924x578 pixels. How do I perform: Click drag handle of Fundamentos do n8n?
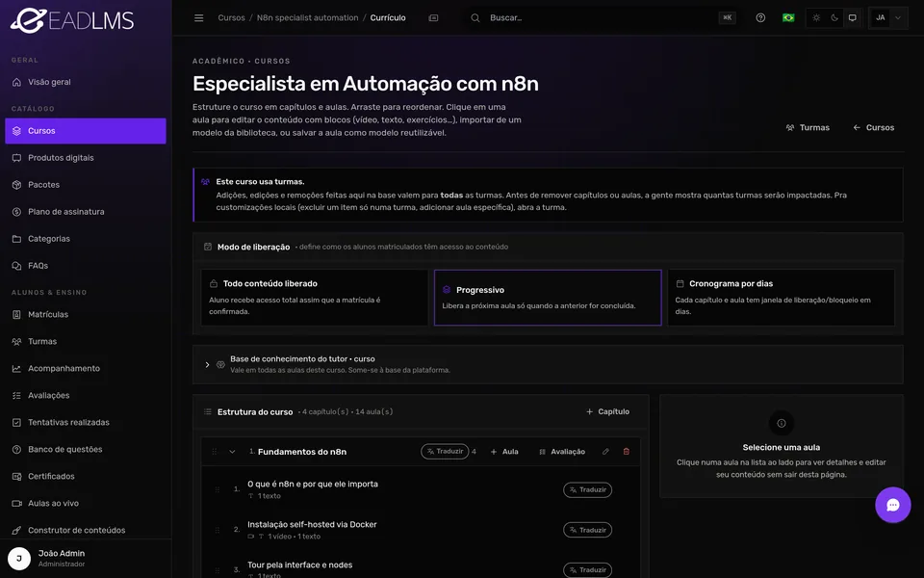click(214, 452)
